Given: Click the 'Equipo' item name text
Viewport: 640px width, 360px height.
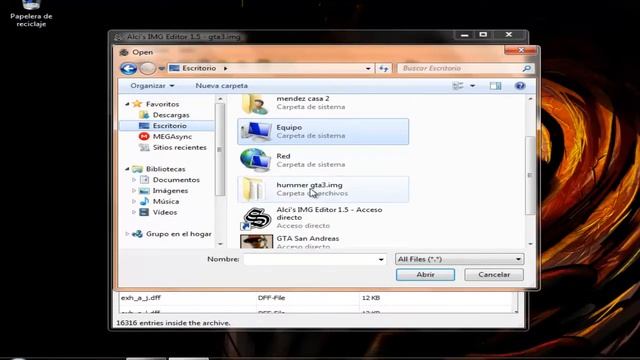Looking at the screenshot, I should click(289, 127).
